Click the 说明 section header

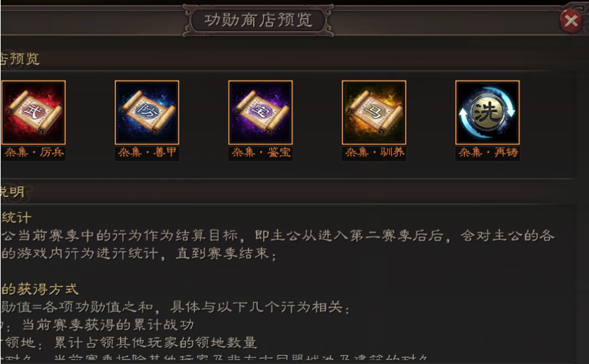coord(13,192)
